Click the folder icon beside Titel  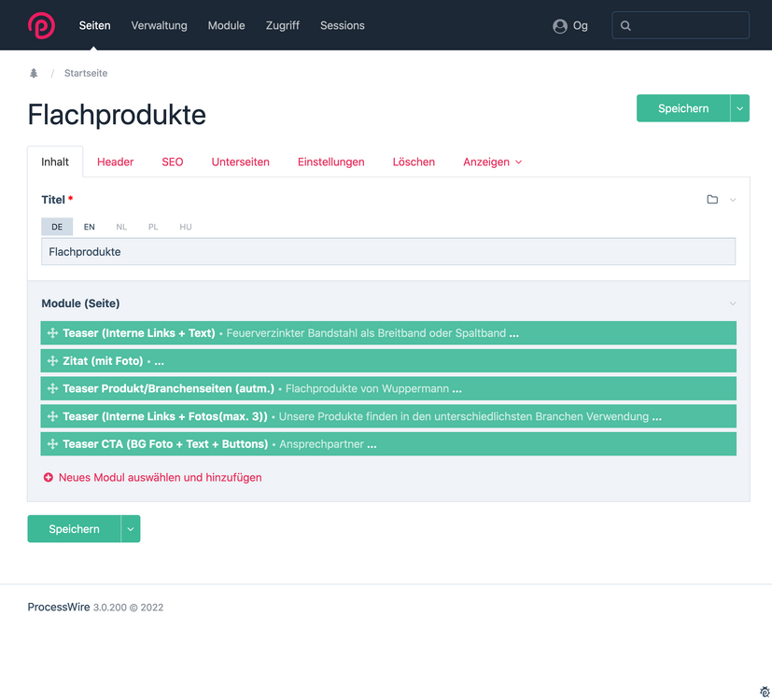[x=712, y=200]
